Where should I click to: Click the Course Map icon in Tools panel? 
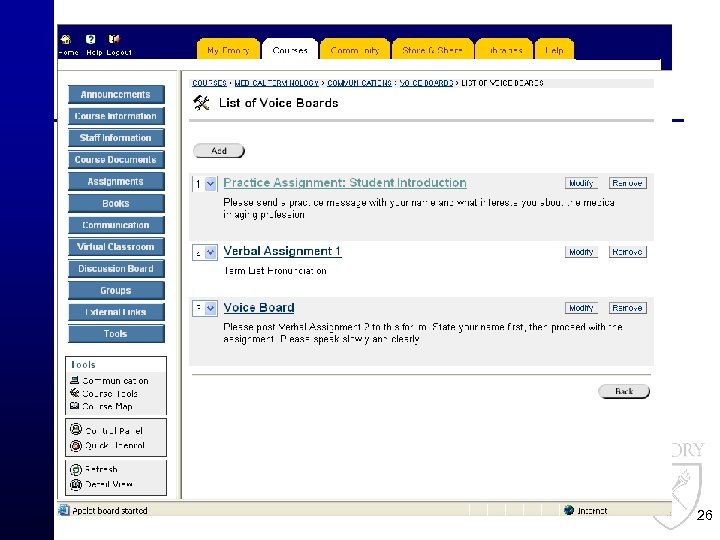coord(74,406)
